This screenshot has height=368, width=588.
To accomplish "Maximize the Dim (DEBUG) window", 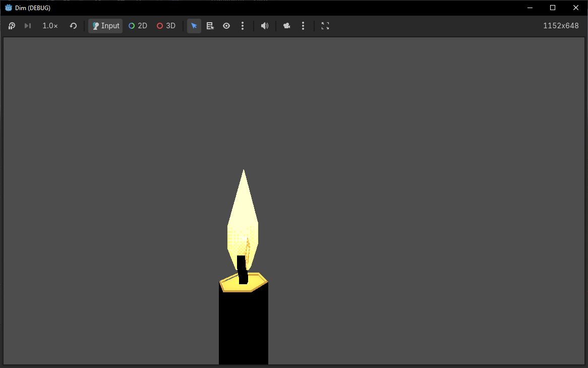I will pyautogui.click(x=553, y=8).
